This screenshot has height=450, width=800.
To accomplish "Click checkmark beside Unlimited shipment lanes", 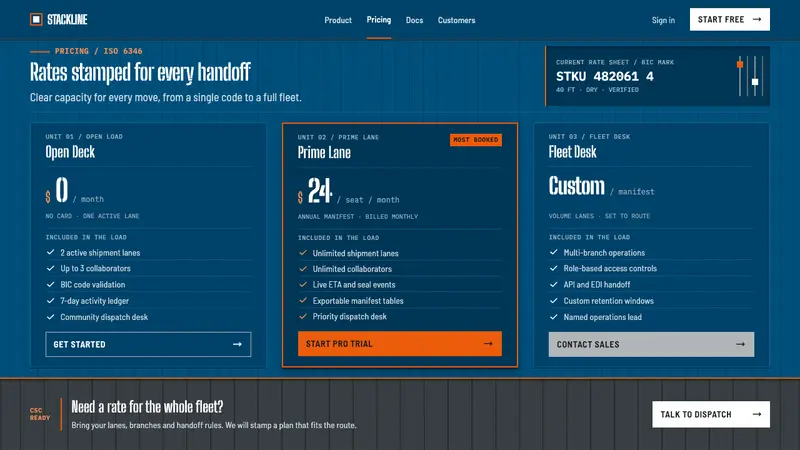I will (x=303, y=253).
